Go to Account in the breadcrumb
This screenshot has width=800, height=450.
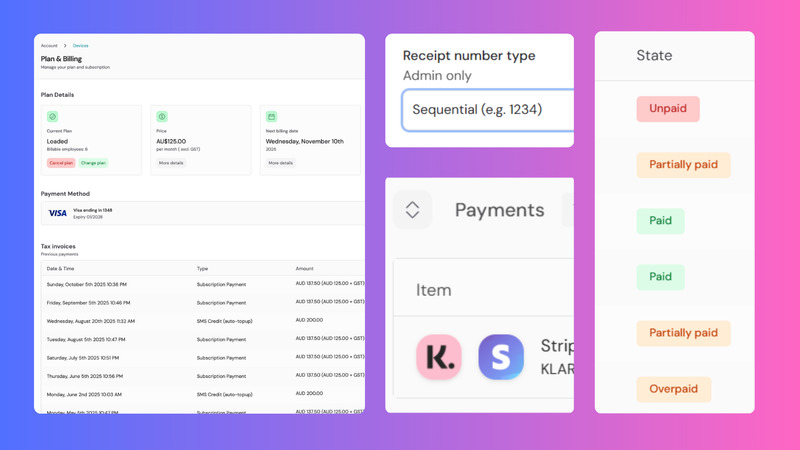tap(49, 46)
